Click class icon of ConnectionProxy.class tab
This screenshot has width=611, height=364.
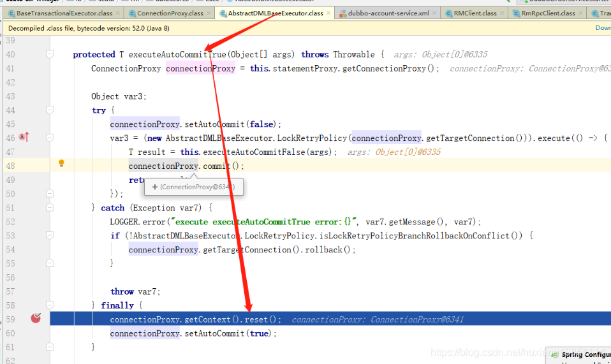pos(132,13)
